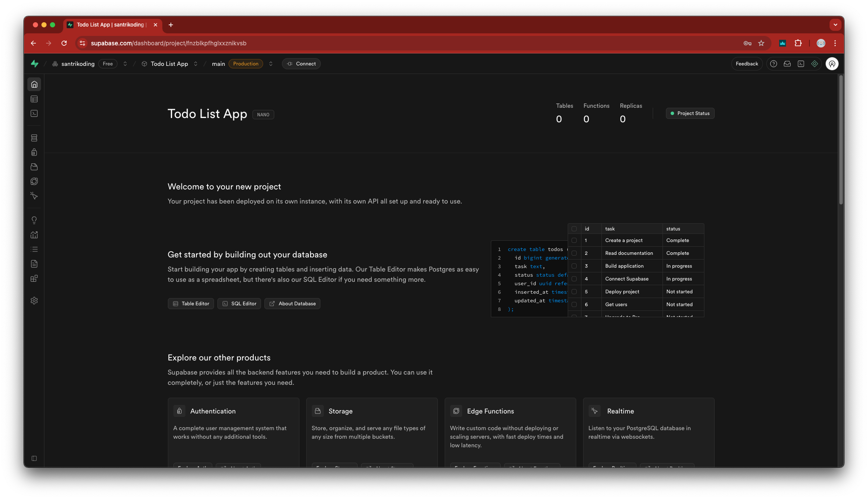Click the Production badge
The width and height of the screenshot is (868, 499).
coord(246,64)
